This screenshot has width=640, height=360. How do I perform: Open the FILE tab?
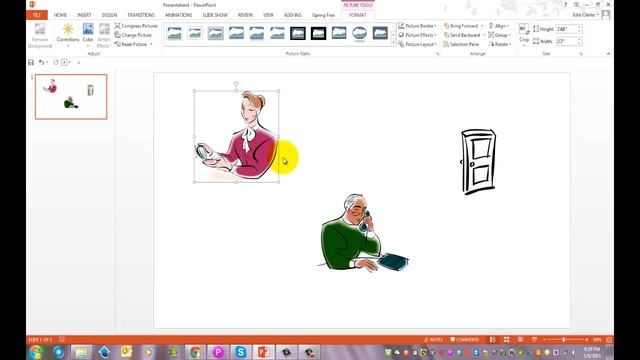pyautogui.click(x=37, y=15)
